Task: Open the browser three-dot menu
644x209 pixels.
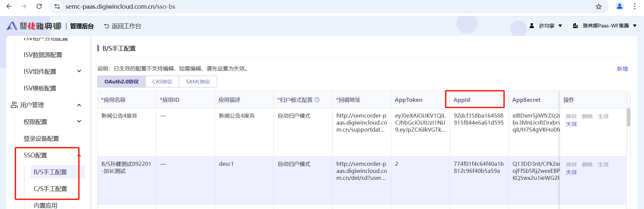Action: point(634,6)
